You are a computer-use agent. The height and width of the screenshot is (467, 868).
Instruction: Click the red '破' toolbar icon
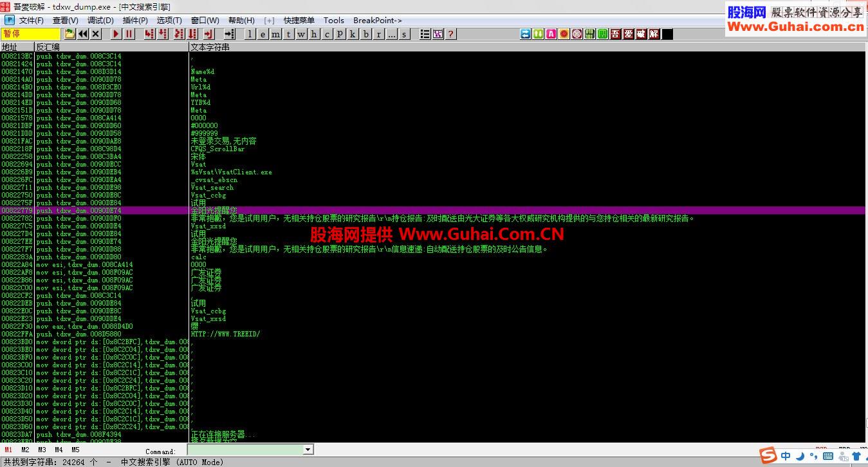click(x=642, y=34)
